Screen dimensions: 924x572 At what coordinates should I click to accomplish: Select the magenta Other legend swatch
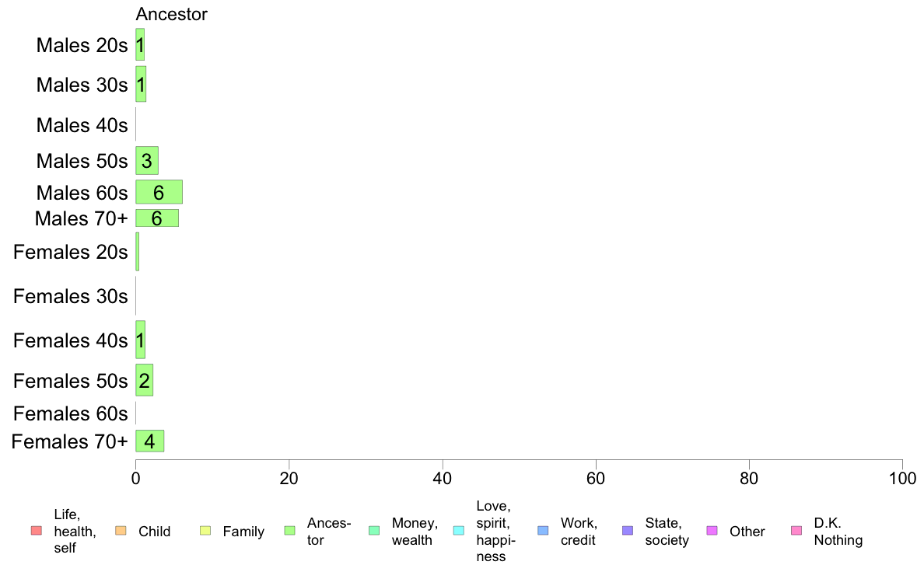pos(712,531)
